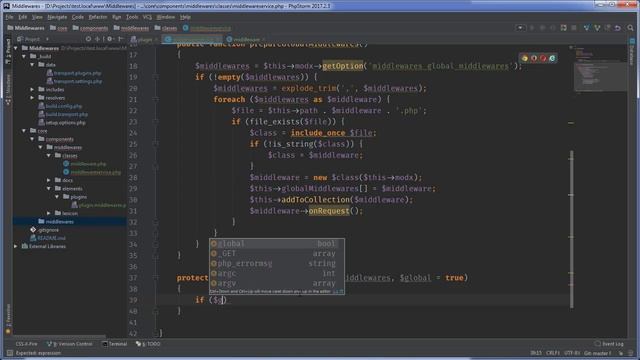The image size is (640, 360).
Task: Click the Middlewares breadcrumb in navigation bar
Action: pos(26,28)
